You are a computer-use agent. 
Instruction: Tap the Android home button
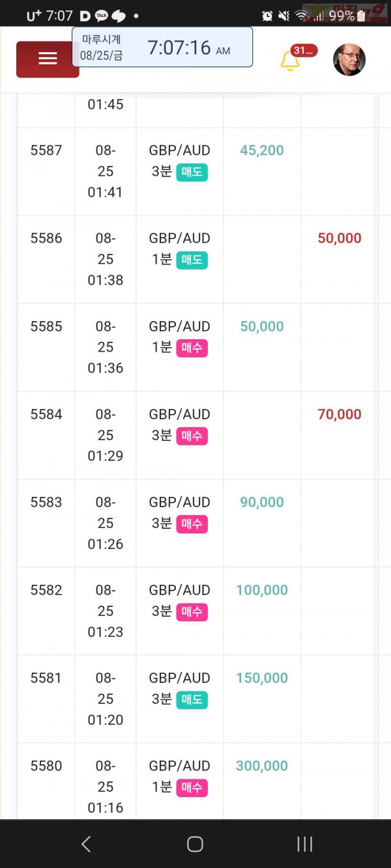(195, 844)
